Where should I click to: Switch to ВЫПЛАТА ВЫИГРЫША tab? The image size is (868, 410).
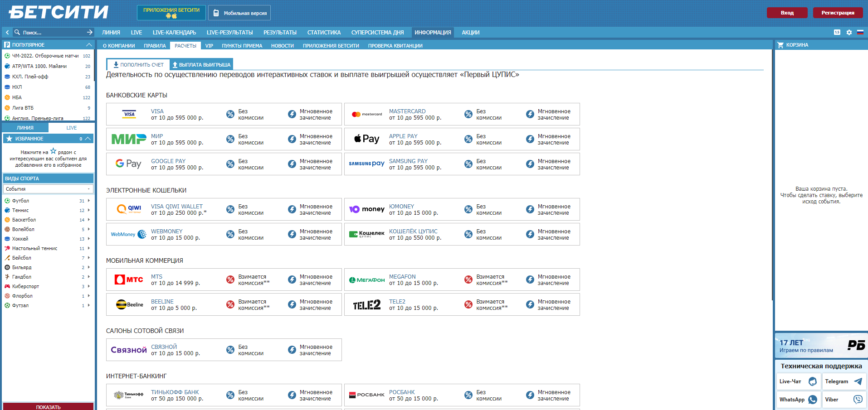(x=201, y=65)
